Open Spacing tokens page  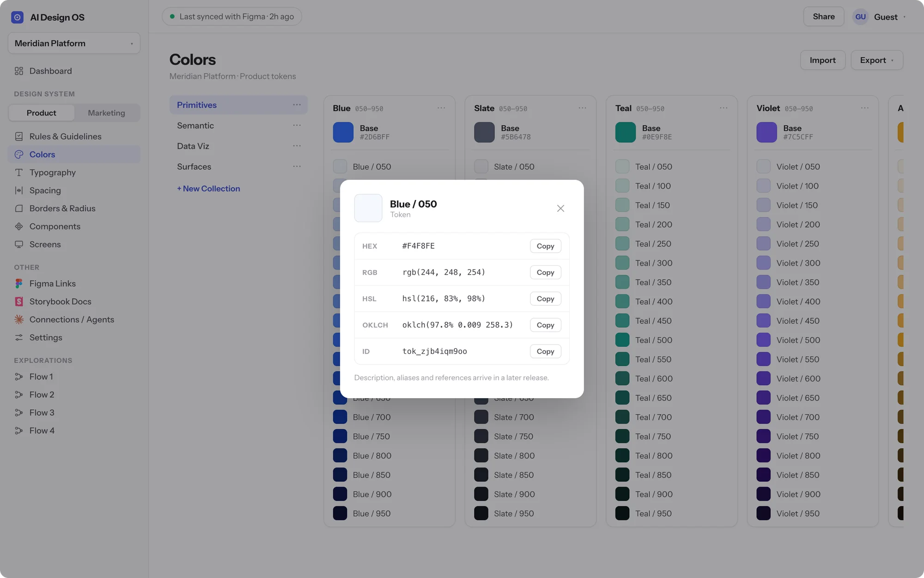(74, 191)
